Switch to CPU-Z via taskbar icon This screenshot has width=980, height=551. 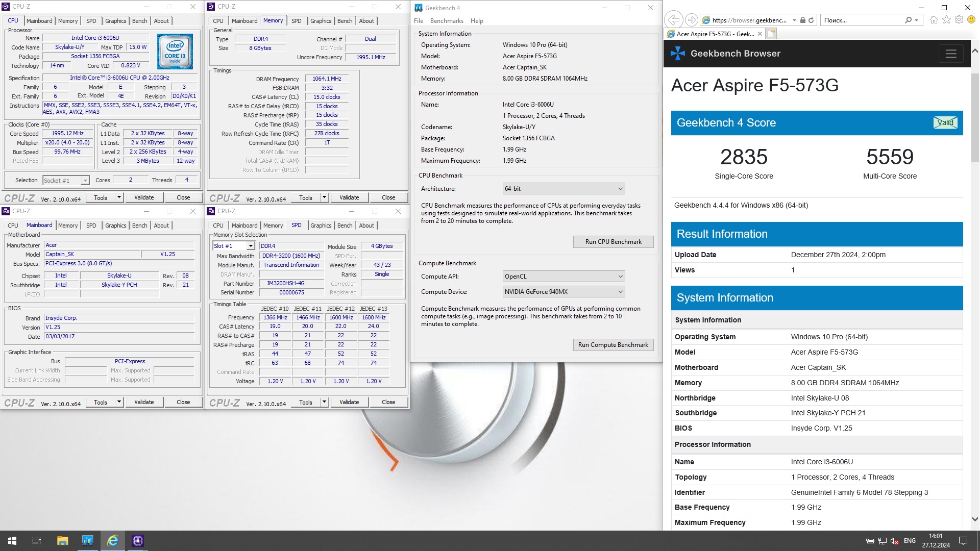point(138,541)
